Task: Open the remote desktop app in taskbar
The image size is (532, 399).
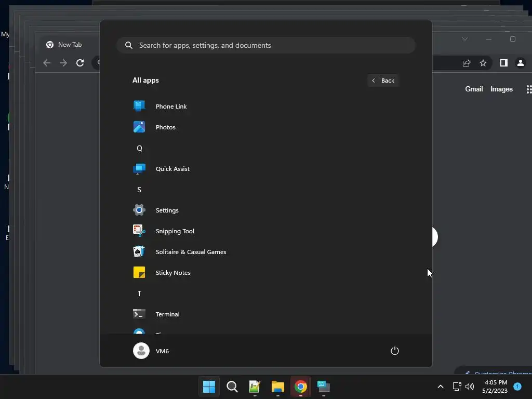Action: pyautogui.click(x=323, y=387)
